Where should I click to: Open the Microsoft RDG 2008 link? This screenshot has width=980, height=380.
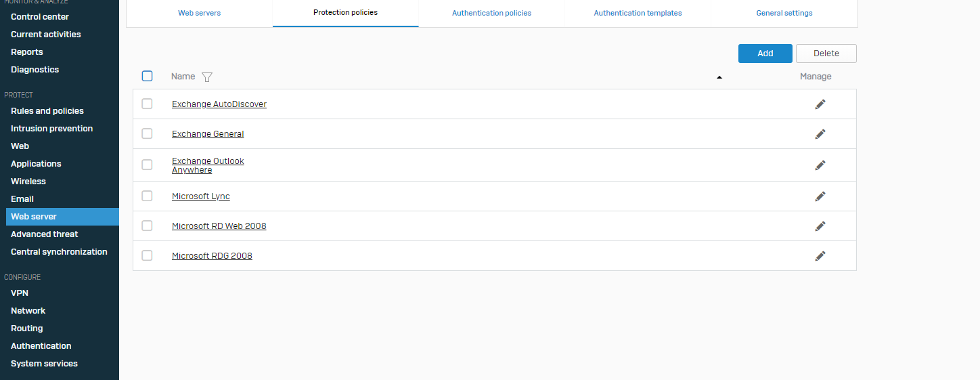click(x=212, y=256)
